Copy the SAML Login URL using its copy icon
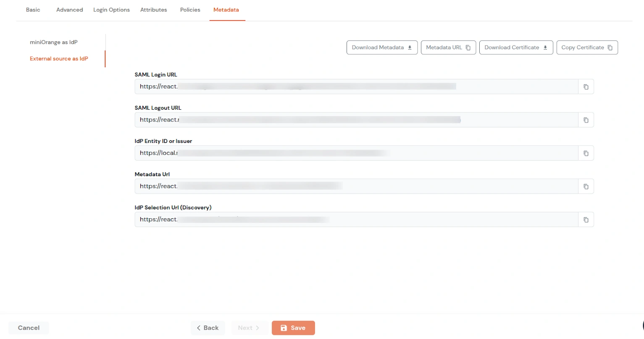 click(x=586, y=86)
